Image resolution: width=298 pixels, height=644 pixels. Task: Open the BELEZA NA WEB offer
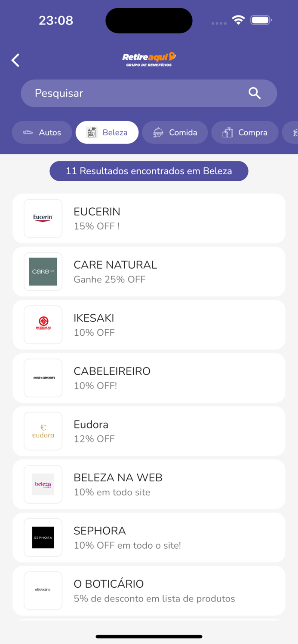[x=149, y=484]
